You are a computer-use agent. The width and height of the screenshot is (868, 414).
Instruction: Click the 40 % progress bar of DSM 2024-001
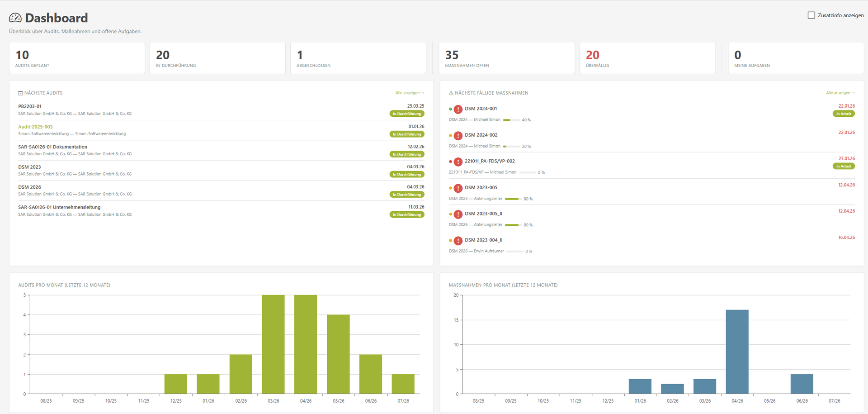tap(511, 120)
